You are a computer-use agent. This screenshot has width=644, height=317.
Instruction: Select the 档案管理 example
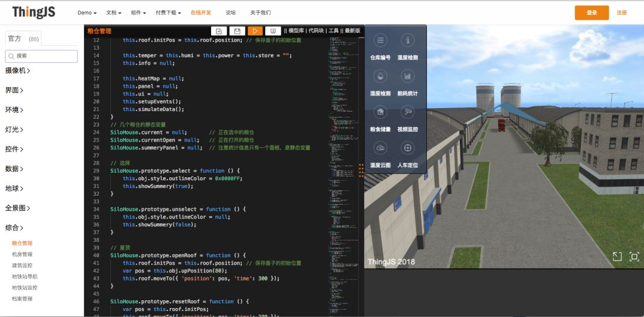(22, 299)
